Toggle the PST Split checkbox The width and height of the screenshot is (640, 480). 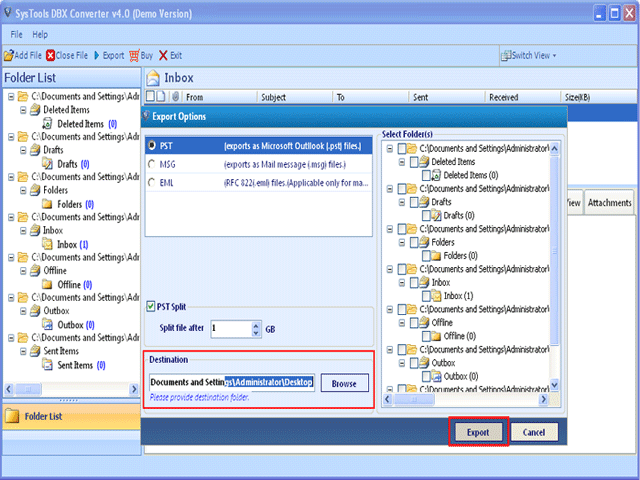click(x=151, y=307)
